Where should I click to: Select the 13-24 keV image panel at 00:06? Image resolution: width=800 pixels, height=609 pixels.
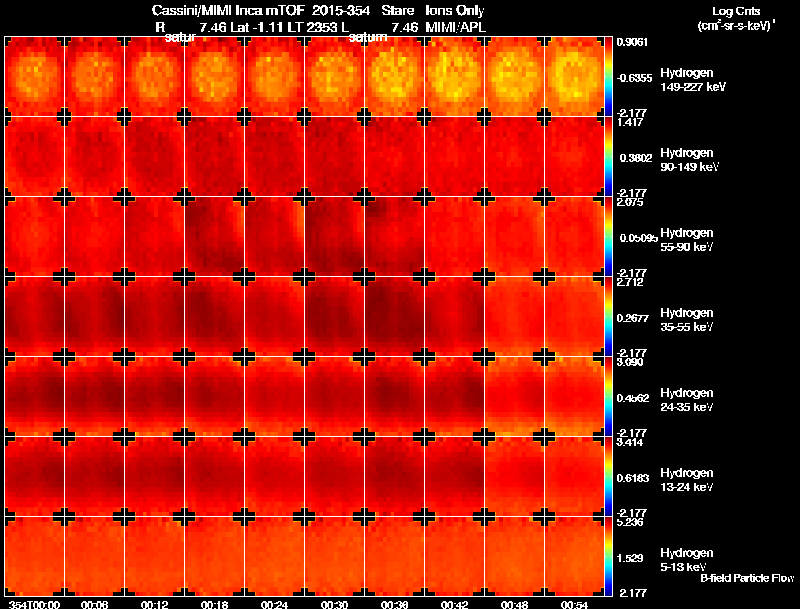(94, 477)
